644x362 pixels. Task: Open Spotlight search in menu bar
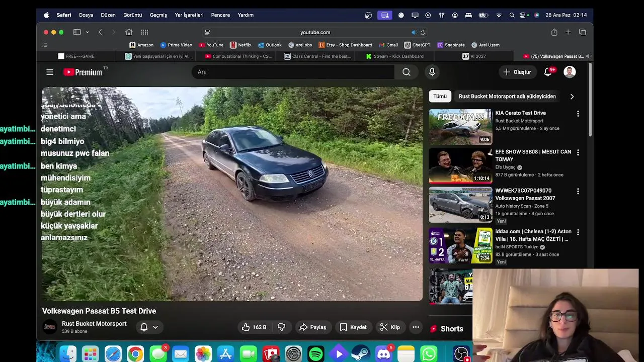512,15
